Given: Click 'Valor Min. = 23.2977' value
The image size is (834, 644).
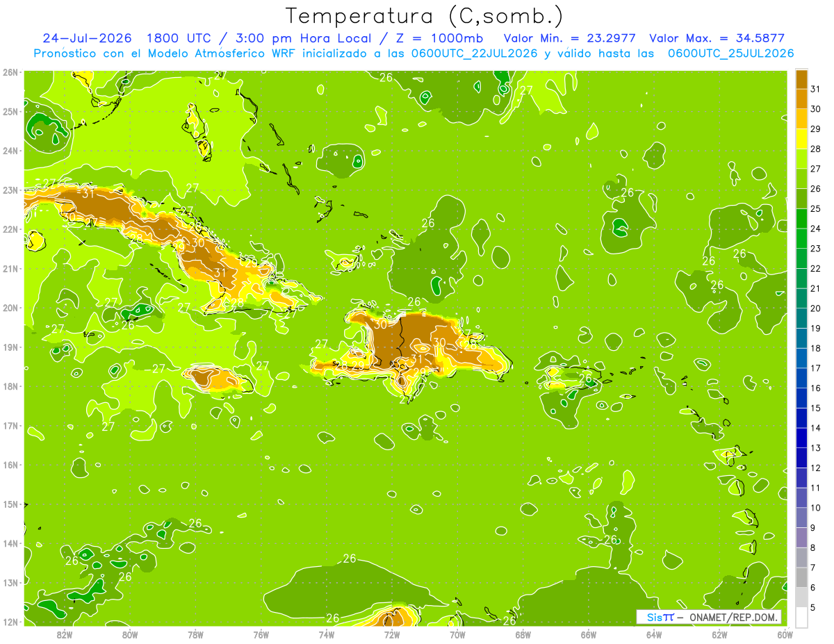Looking at the screenshot, I should click(569, 38).
